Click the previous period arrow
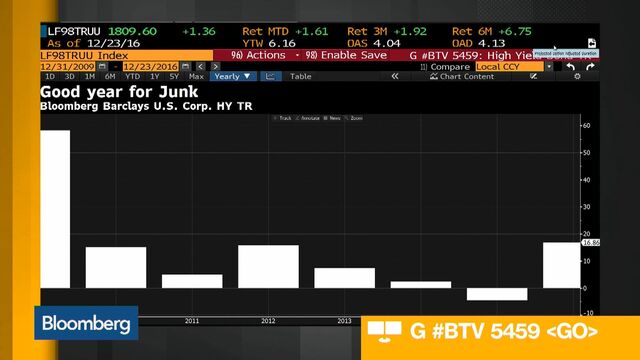This screenshot has width=640, height=360. coord(200,67)
